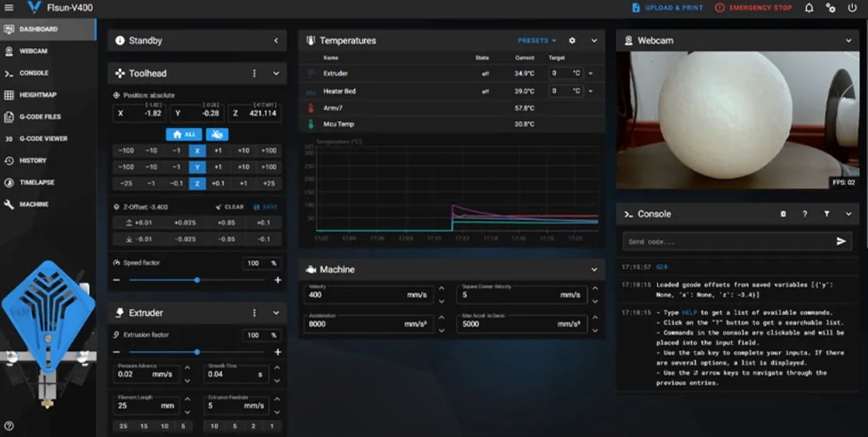
Task: Adjust the Speed factor slider
Action: click(197, 280)
